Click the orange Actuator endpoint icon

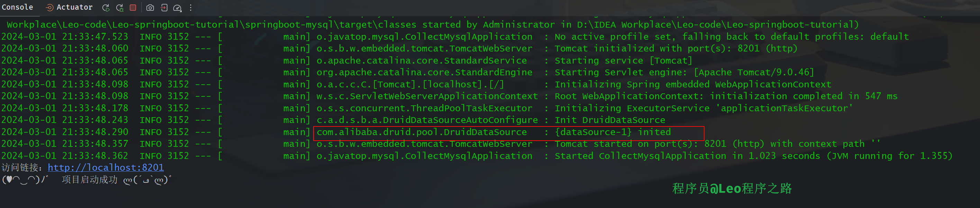pos(49,7)
